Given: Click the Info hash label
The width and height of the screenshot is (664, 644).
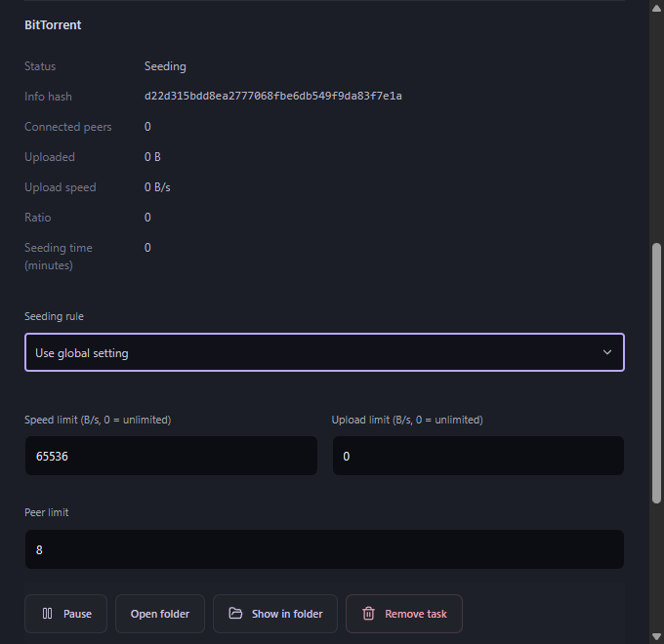Looking at the screenshot, I should coord(48,97).
